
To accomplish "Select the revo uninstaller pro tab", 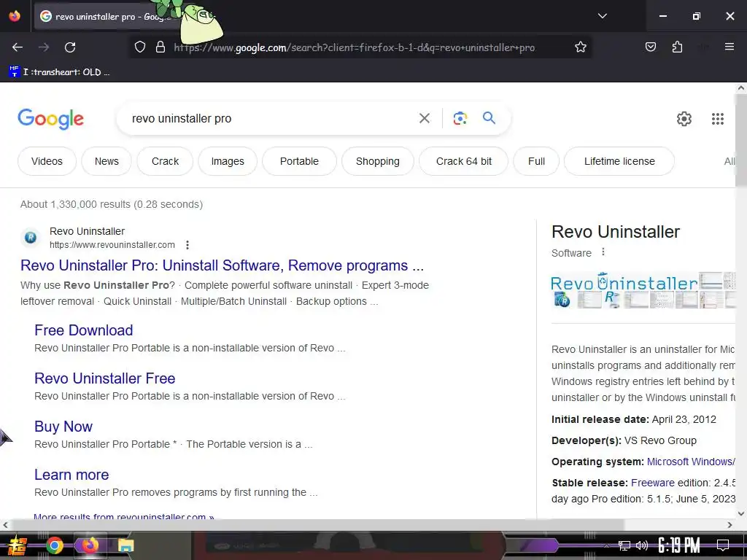I will [x=107, y=16].
